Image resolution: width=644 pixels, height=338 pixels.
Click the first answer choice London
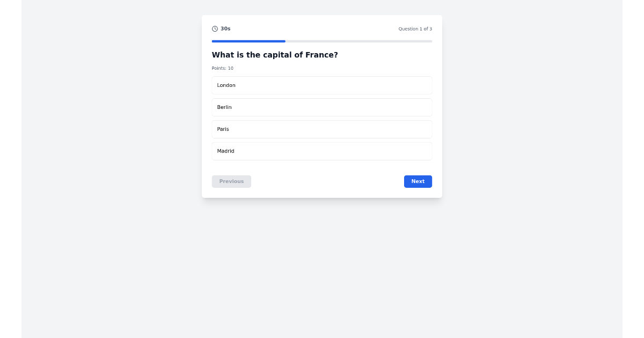click(321, 85)
